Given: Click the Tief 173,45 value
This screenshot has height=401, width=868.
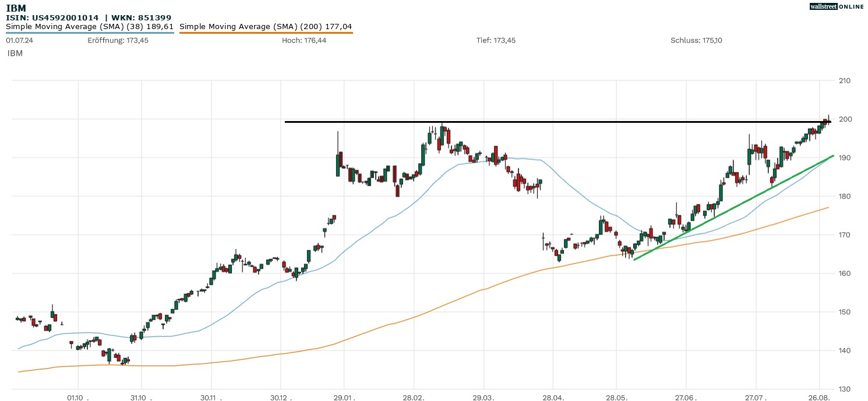Looking at the screenshot, I should [496, 41].
